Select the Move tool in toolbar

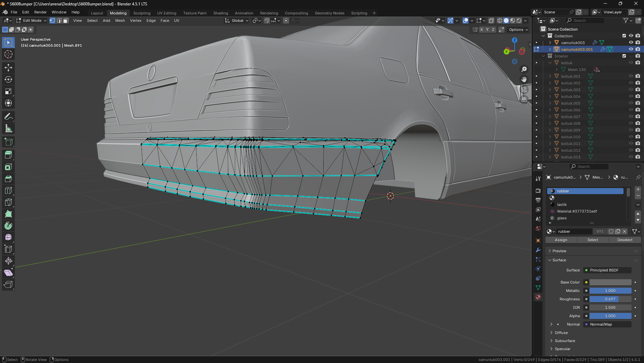(x=8, y=68)
